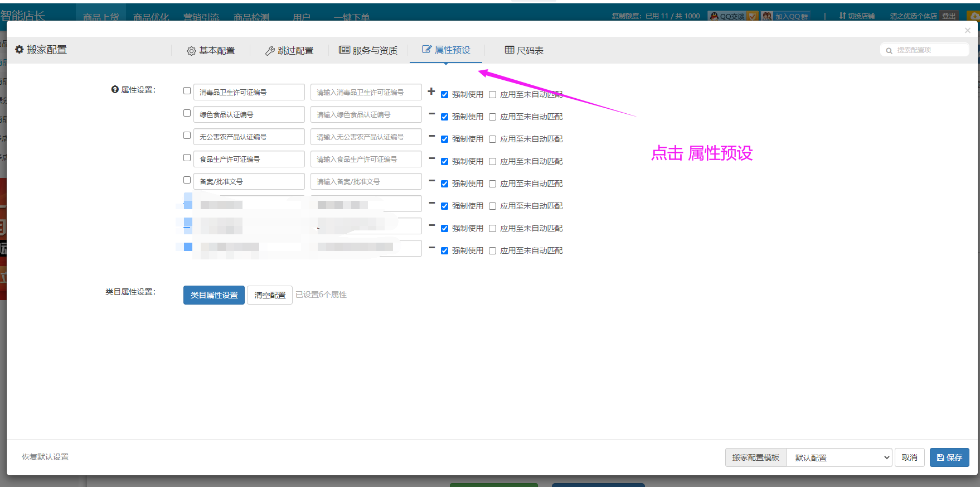This screenshot has height=487, width=980.
Task: Uncheck 强制使用 for 无公害农产品认证编号 row
Action: coord(444,139)
